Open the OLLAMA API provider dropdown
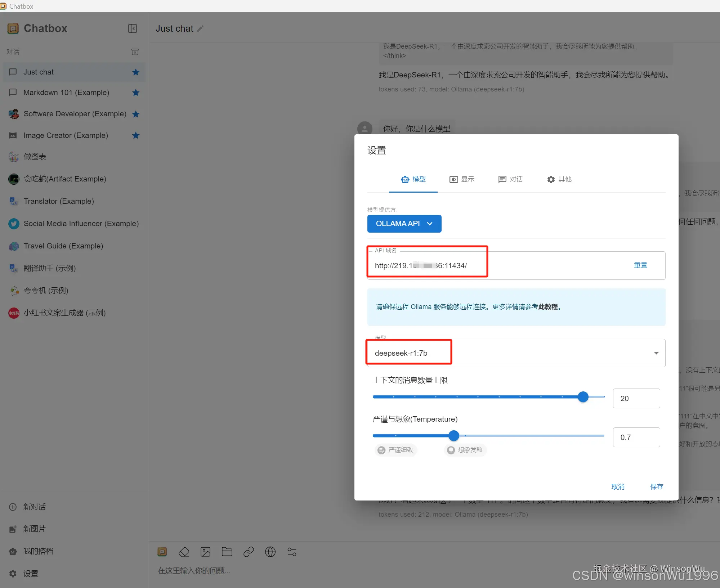The height and width of the screenshot is (588, 720). coord(404,224)
